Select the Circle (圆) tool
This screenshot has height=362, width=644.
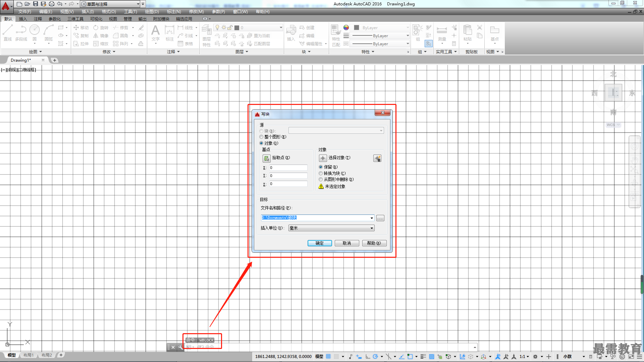tap(35, 33)
